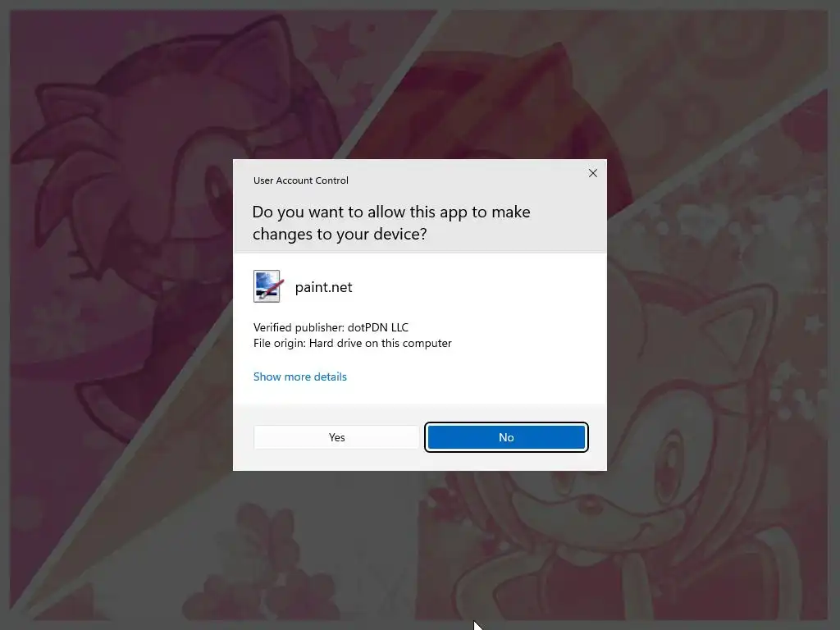The width and height of the screenshot is (840, 630).
Task: Select the paint.net app name text
Action: [323, 287]
